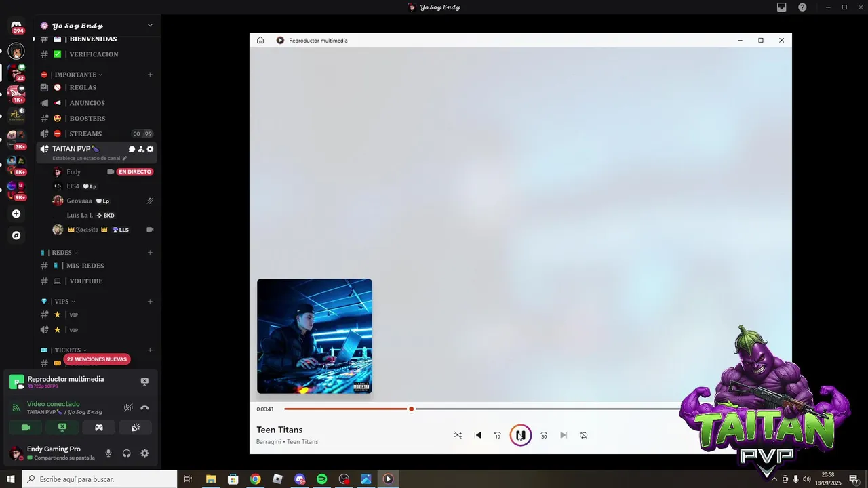Skip forward 30 seconds
This screenshot has width=868, height=488.
pos(544,435)
